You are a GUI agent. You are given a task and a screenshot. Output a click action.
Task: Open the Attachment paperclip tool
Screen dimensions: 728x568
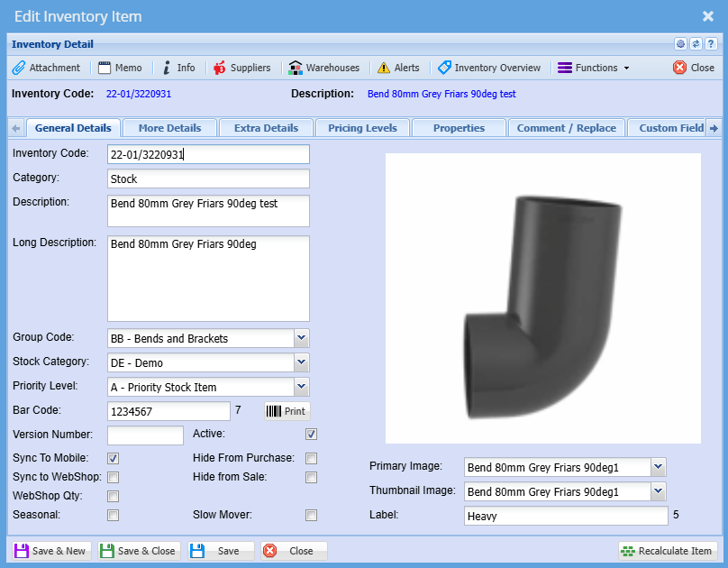[x=47, y=68]
